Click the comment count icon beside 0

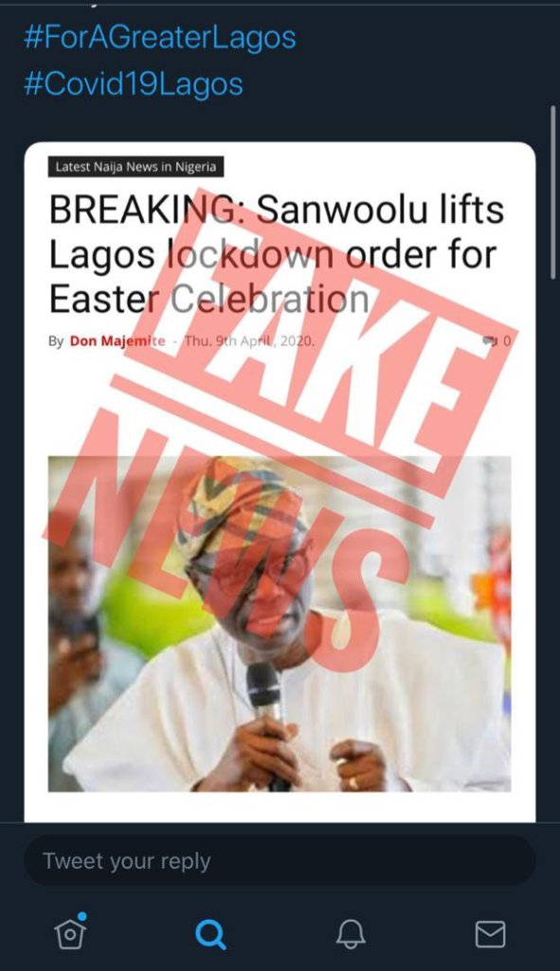[490, 340]
